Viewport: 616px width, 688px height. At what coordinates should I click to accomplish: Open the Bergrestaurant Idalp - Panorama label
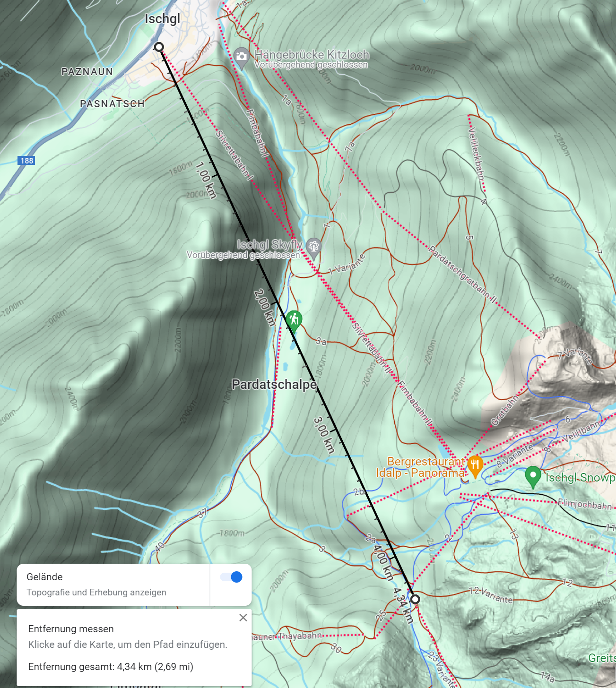(x=421, y=467)
